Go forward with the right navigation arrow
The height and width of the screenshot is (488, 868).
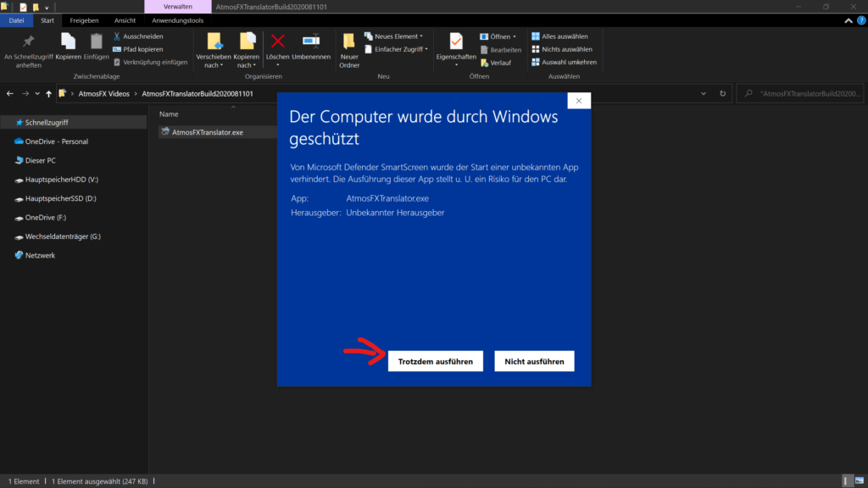click(x=25, y=93)
